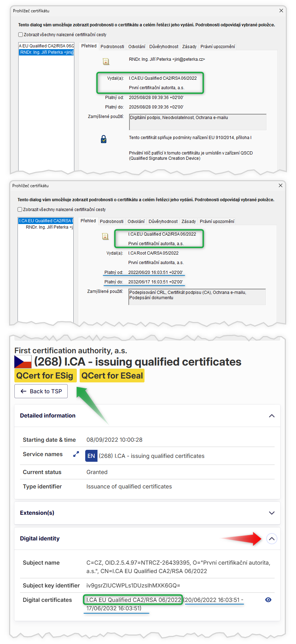
Task: Open Důvěryhodnost tab in first viewer
Action: pyautogui.click(x=164, y=47)
